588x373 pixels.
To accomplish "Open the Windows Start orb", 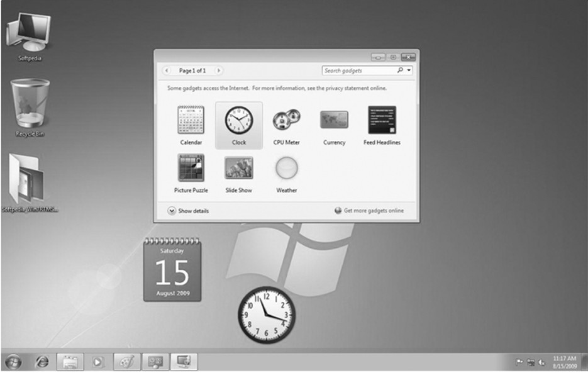I will click(x=13, y=362).
